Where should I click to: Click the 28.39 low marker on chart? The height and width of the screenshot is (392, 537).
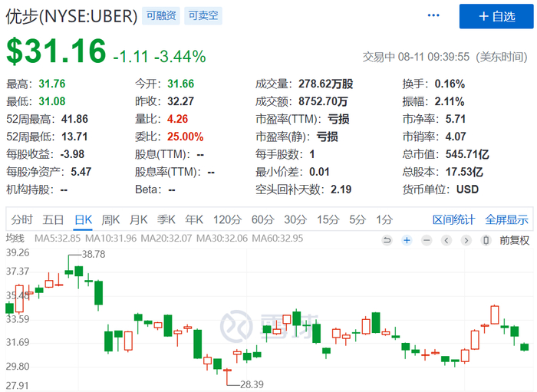click(252, 384)
